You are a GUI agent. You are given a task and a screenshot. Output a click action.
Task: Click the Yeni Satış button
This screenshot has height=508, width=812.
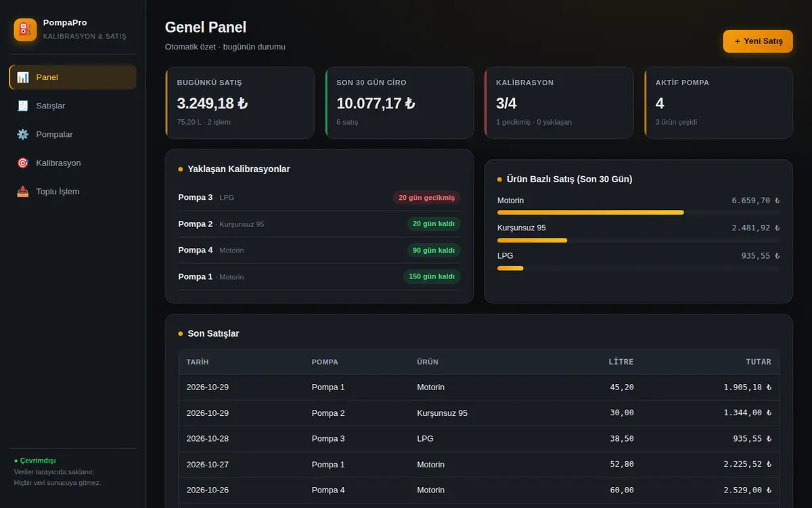tap(758, 41)
